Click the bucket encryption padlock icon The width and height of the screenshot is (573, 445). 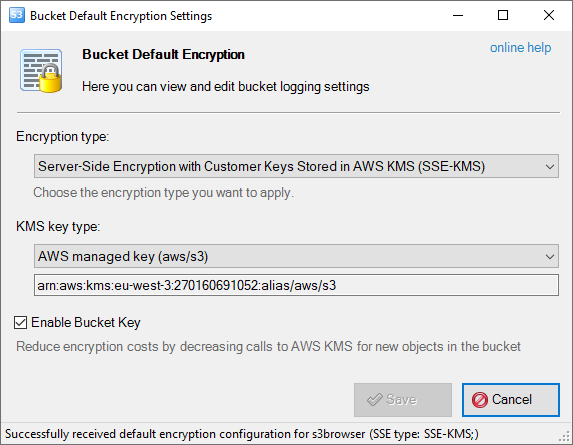(x=41, y=71)
